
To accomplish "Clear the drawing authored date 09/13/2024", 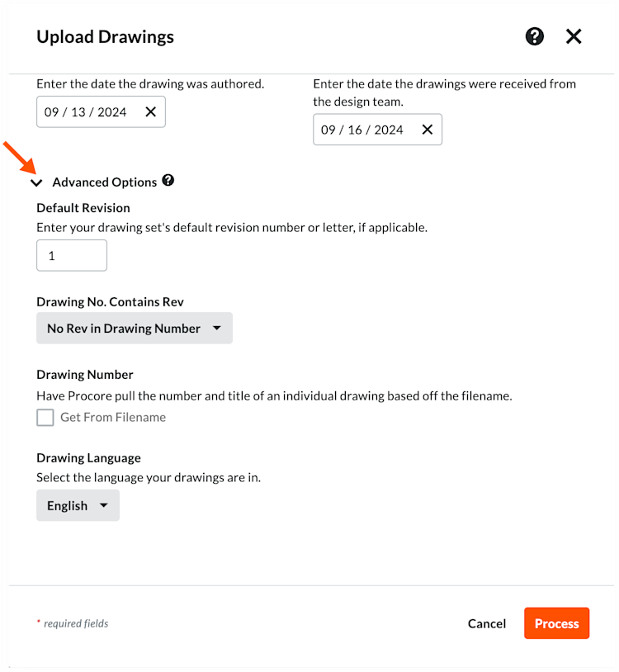I will (150, 111).
